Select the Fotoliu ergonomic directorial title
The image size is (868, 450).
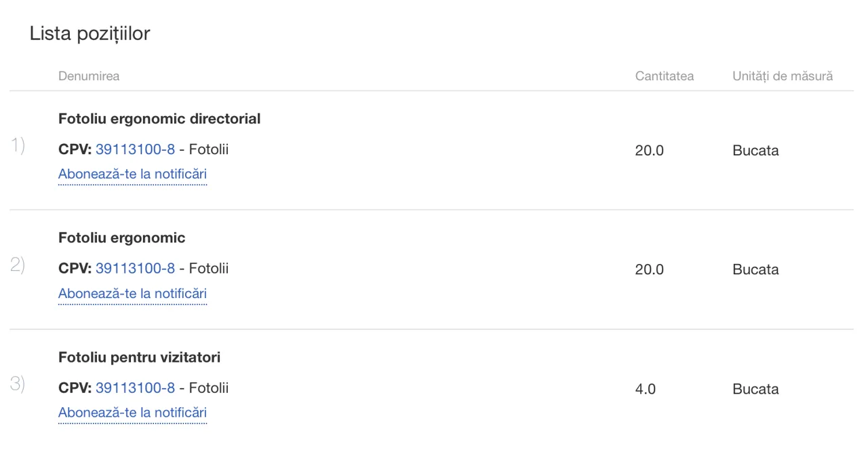pyautogui.click(x=159, y=119)
